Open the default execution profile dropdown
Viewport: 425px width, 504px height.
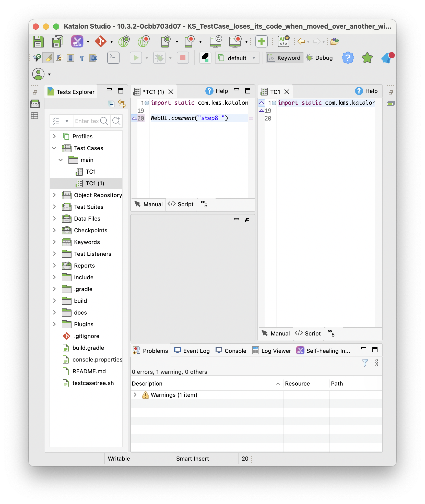tap(237, 58)
